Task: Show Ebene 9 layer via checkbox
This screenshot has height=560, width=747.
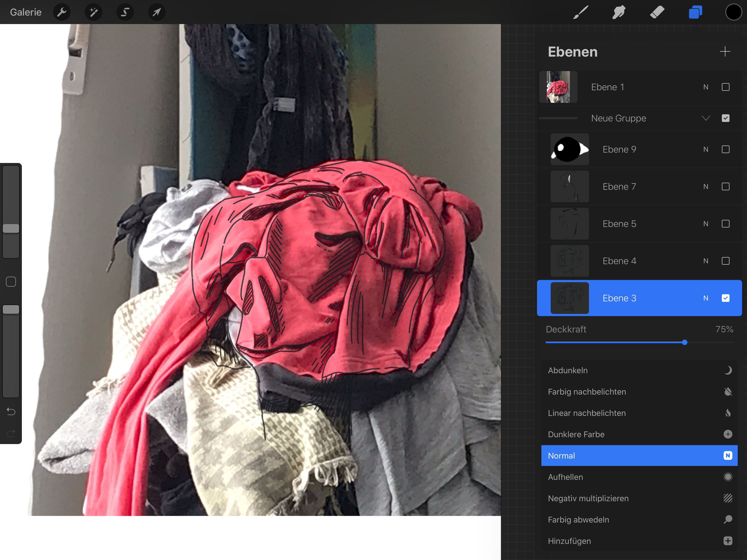Action: [725, 149]
